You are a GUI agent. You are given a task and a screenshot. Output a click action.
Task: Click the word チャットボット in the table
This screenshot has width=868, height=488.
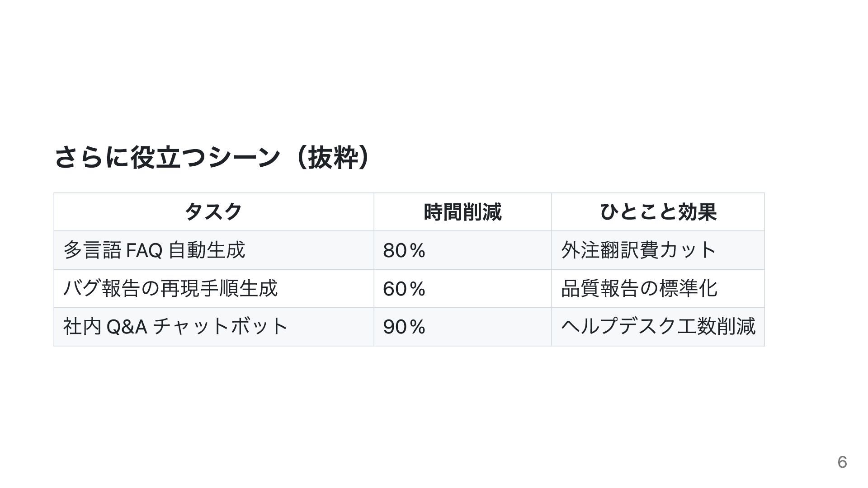tap(220, 326)
